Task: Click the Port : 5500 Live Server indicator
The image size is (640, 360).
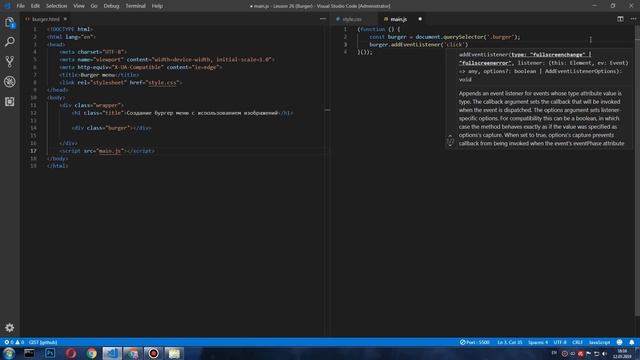Action: tap(474, 342)
